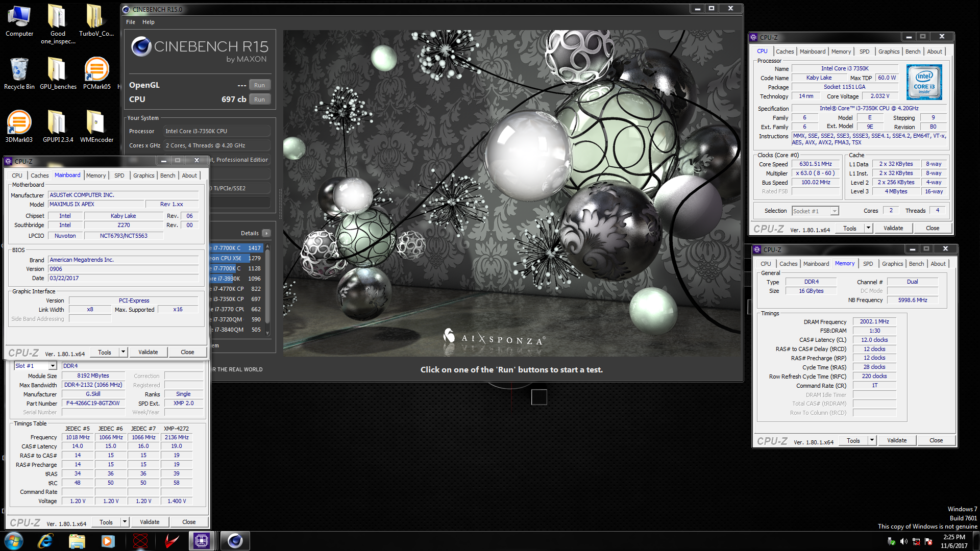
Task: Open the Good one_inspec folder icon
Action: click(58, 24)
